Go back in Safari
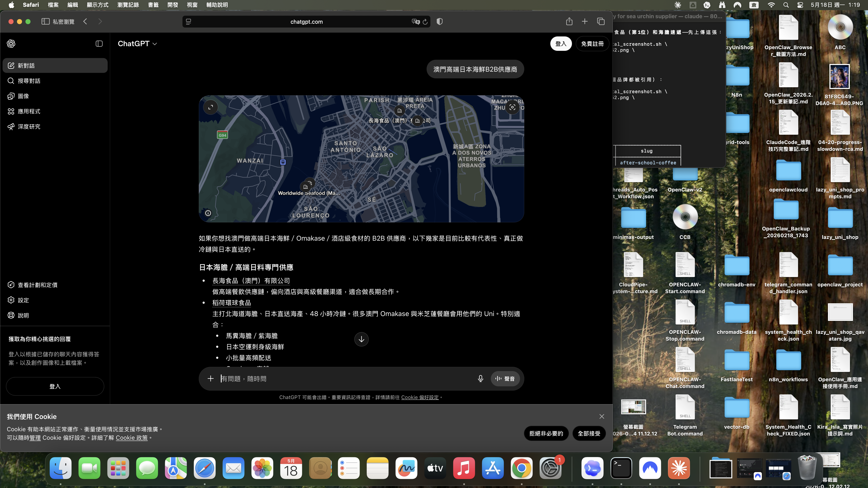868x488 pixels. click(85, 22)
